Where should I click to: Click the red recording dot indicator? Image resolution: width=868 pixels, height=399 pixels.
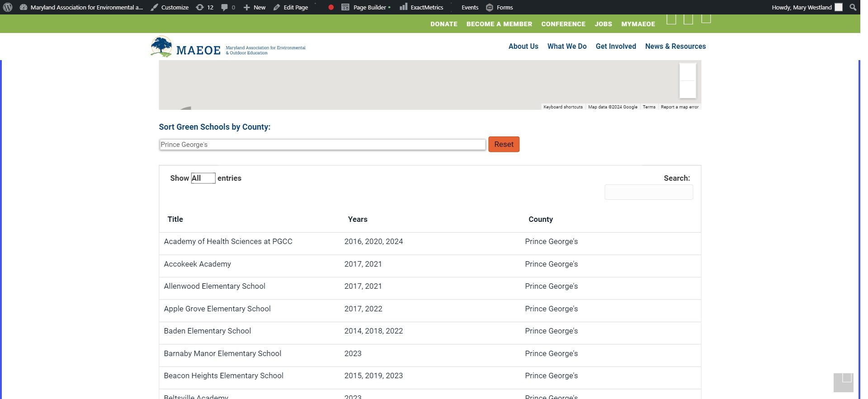331,7
